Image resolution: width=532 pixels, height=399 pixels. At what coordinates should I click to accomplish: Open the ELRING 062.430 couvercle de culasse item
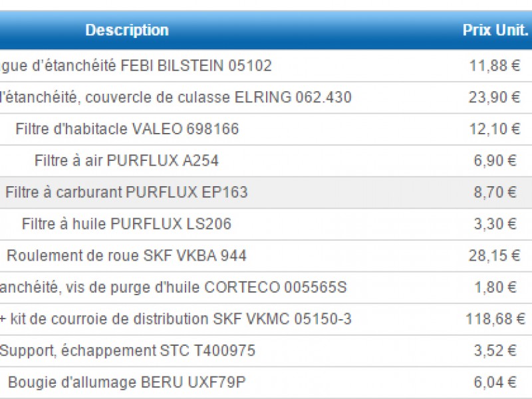click(x=176, y=98)
